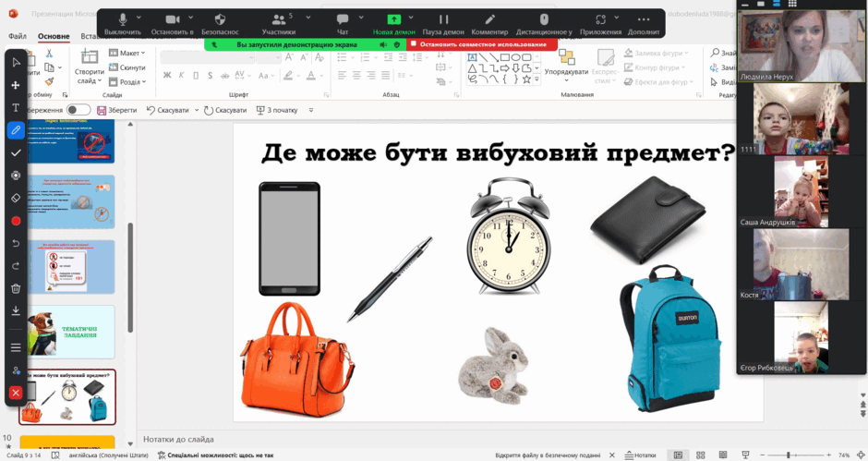
Task: Click the Format Painter brush icon
Action: [x=49, y=82]
